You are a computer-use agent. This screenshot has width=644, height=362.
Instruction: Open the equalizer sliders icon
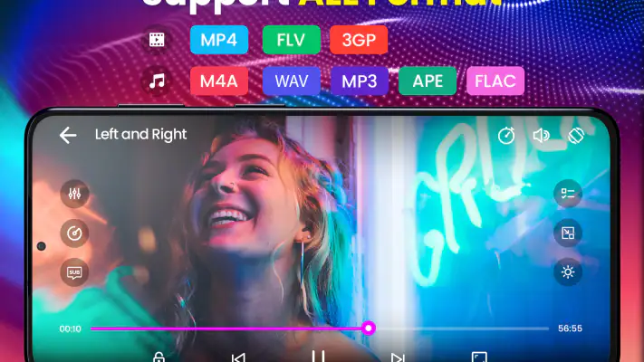pos(74,194)
